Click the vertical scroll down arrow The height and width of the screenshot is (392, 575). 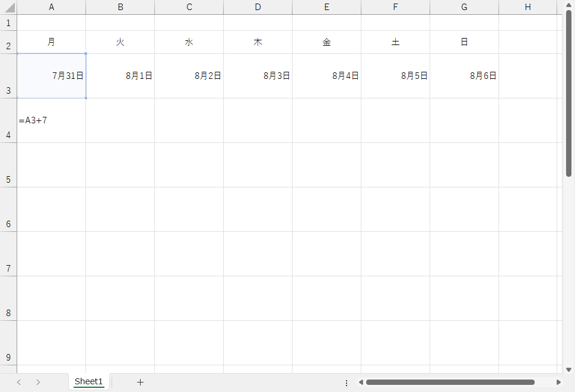tap(568, 369)
